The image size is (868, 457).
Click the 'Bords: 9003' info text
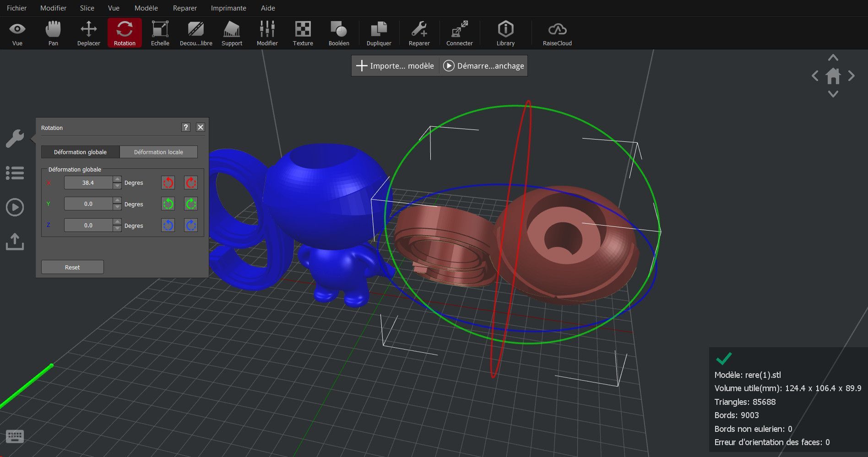point(737,415)
